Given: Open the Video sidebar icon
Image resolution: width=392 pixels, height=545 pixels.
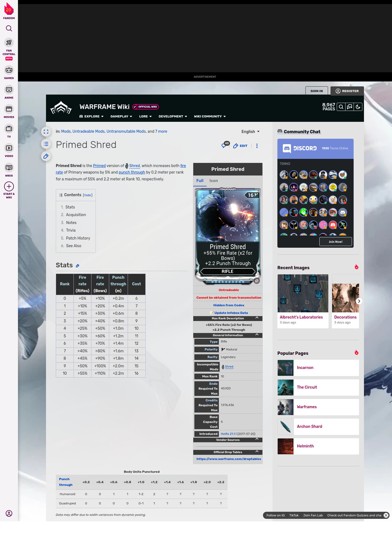Looking at the screenshot, I should pos(9,148).
